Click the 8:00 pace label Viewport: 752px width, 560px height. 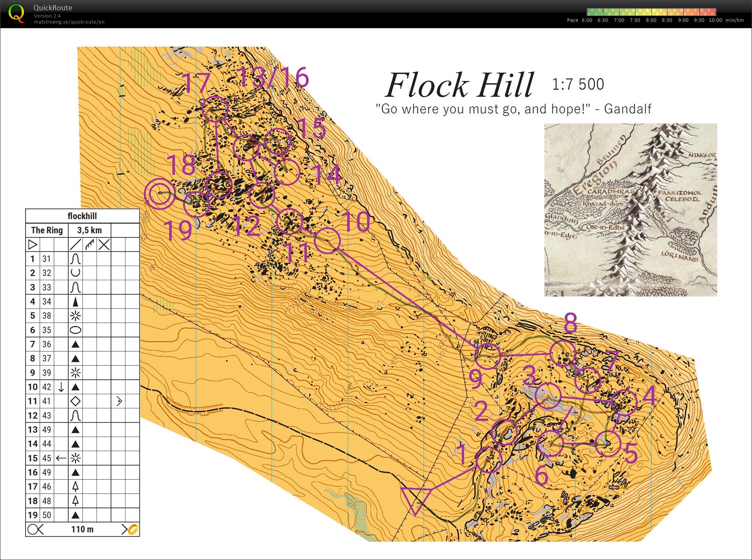pyautogui.click(x=651, y=20)
